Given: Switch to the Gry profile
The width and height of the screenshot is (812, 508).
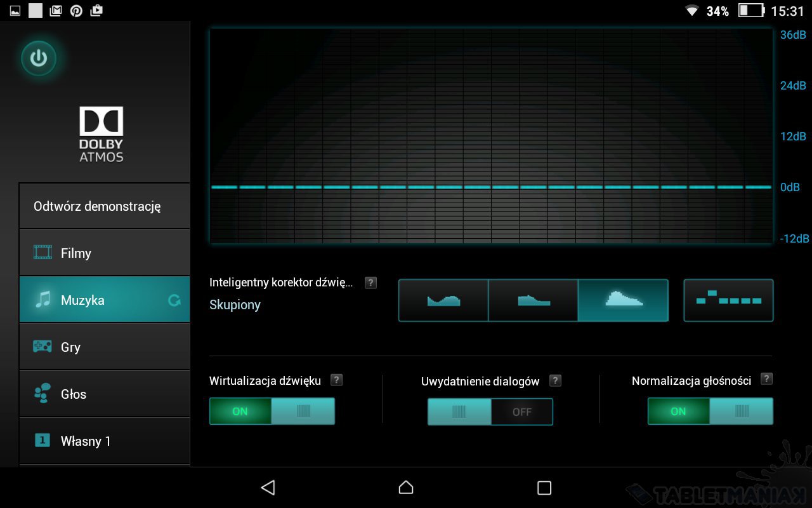Looking at the screenshot, I should tap(105, 347).
